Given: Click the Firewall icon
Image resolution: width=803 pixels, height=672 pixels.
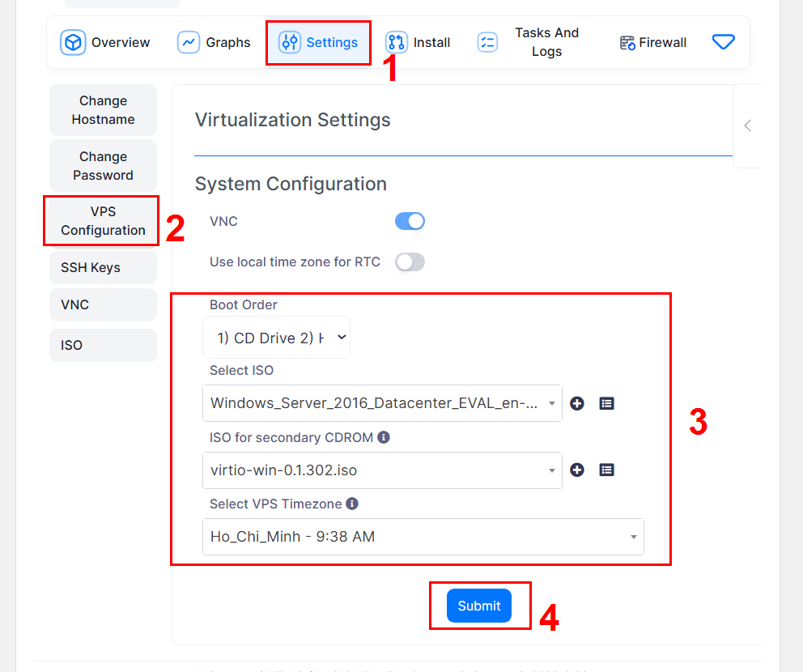Looking at the screenshot, I should pyautogui.click(x=627, y=43).
